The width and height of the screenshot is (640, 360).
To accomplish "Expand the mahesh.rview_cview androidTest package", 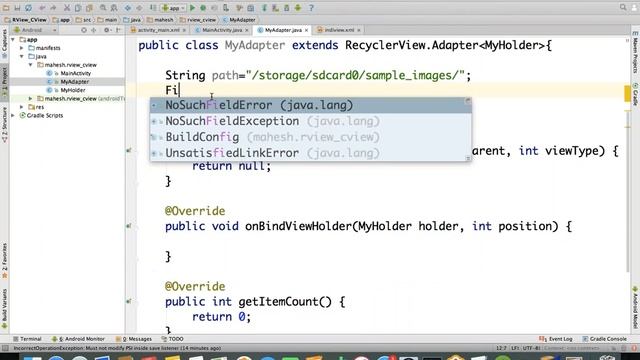I will point(31,98).
